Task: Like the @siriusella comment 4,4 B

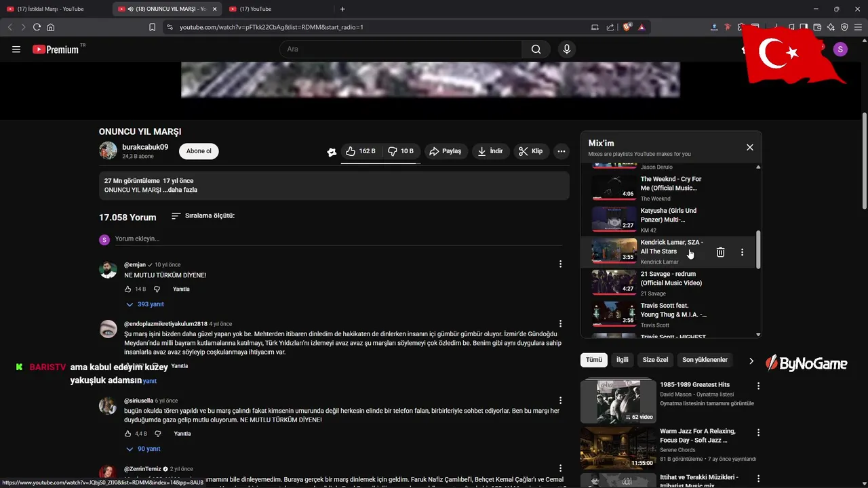Action: [x=127, y=433]
